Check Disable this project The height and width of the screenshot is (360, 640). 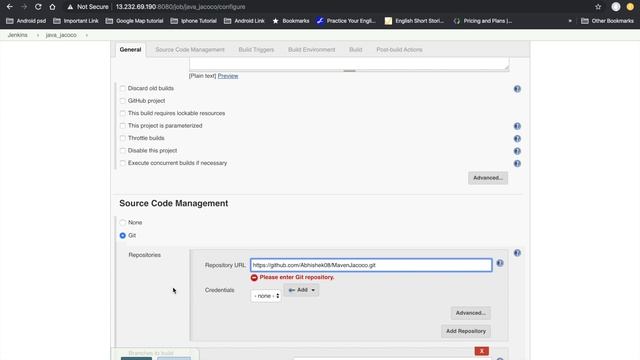123,151
